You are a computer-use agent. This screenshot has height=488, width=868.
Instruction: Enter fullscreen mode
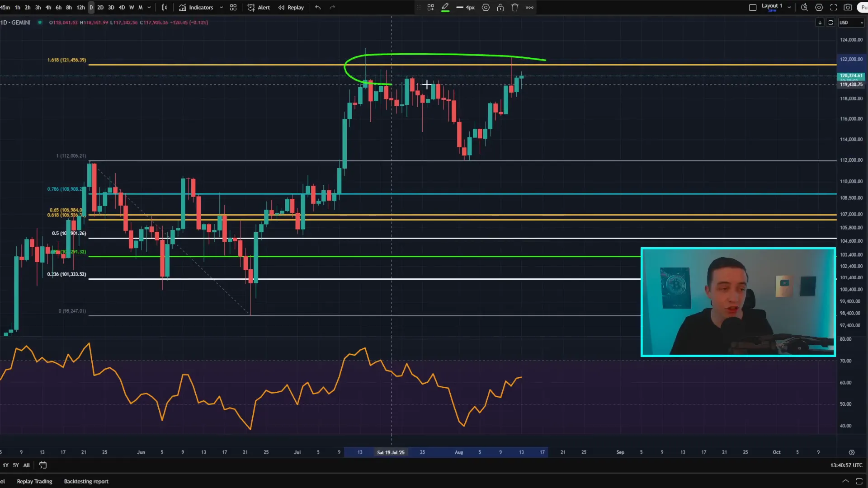pyautogui.click(x=834, y=7)
